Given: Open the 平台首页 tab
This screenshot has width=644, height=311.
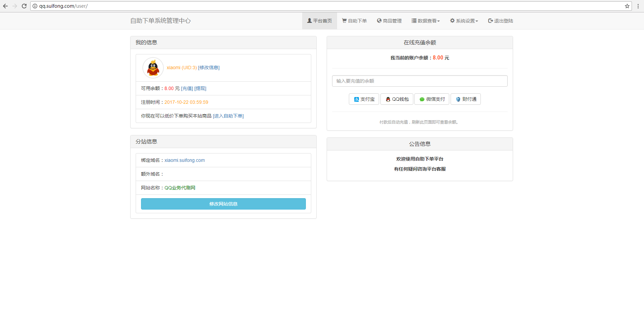Looking at the screenshot, I should (320, 21).
